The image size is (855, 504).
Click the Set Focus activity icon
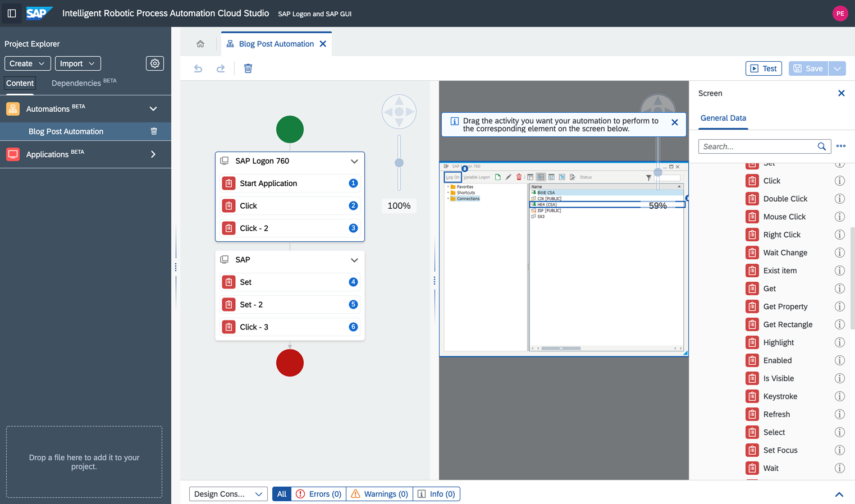click(x=752, y=450)
